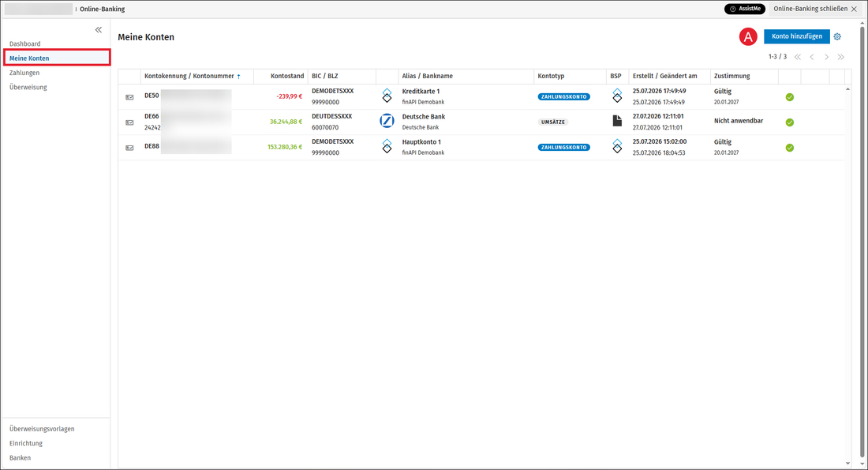Click the green status check for Hauptkonto 1
868x470 pixels.
(x=789, y=148)
